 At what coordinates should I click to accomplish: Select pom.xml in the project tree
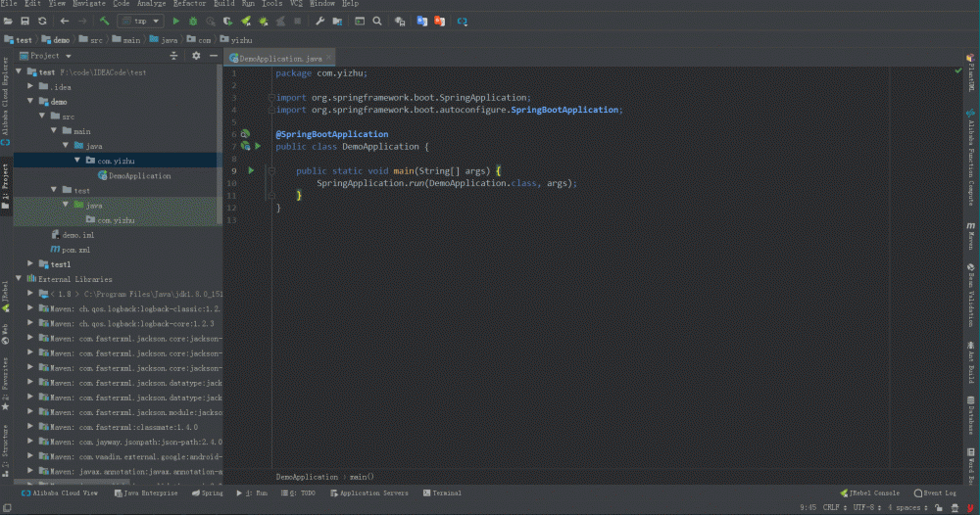tap(75, 250)
